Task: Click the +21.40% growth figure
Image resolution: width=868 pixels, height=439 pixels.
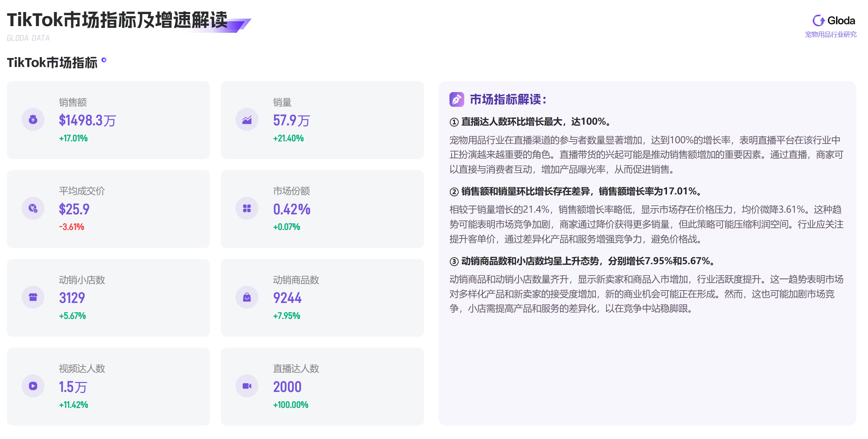Action: 288,138
